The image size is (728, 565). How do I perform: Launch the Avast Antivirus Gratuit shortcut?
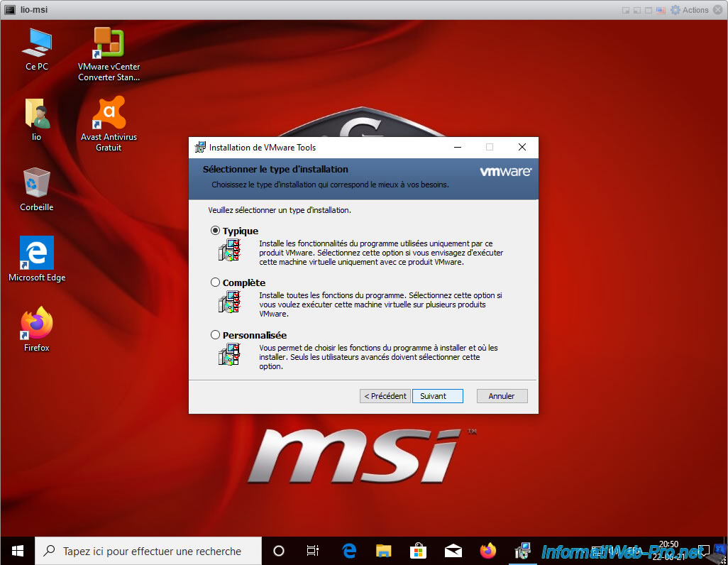coord(109,124)
